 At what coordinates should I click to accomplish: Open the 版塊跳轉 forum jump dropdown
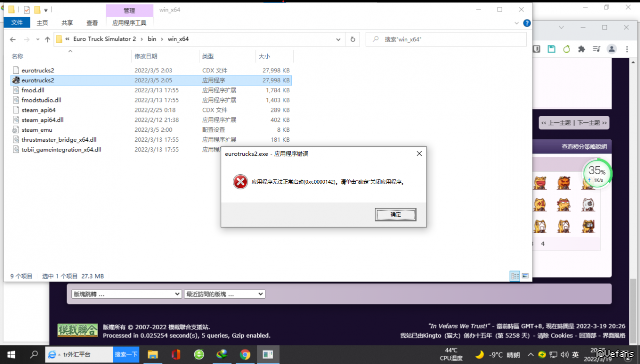pos(126,294)
